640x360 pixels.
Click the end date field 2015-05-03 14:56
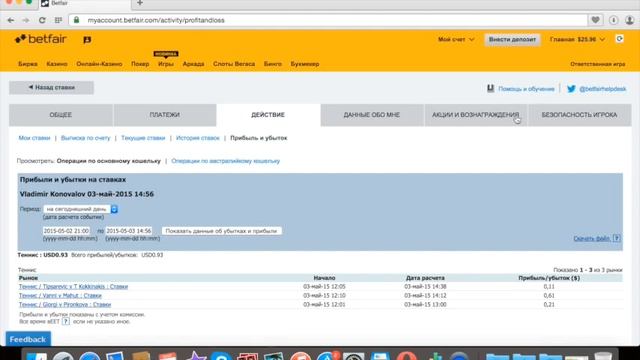129,231
